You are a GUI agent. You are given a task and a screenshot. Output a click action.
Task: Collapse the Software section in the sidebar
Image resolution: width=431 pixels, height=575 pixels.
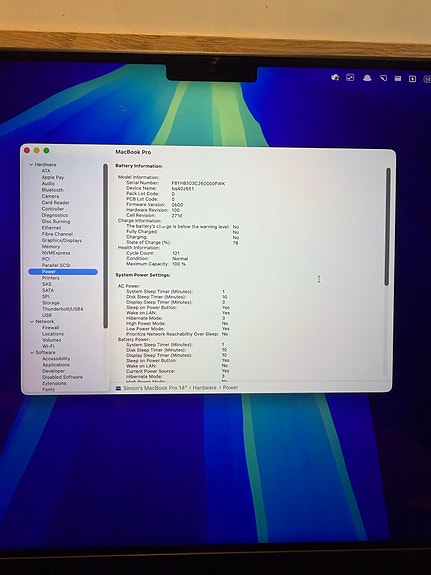click(32, 353)
